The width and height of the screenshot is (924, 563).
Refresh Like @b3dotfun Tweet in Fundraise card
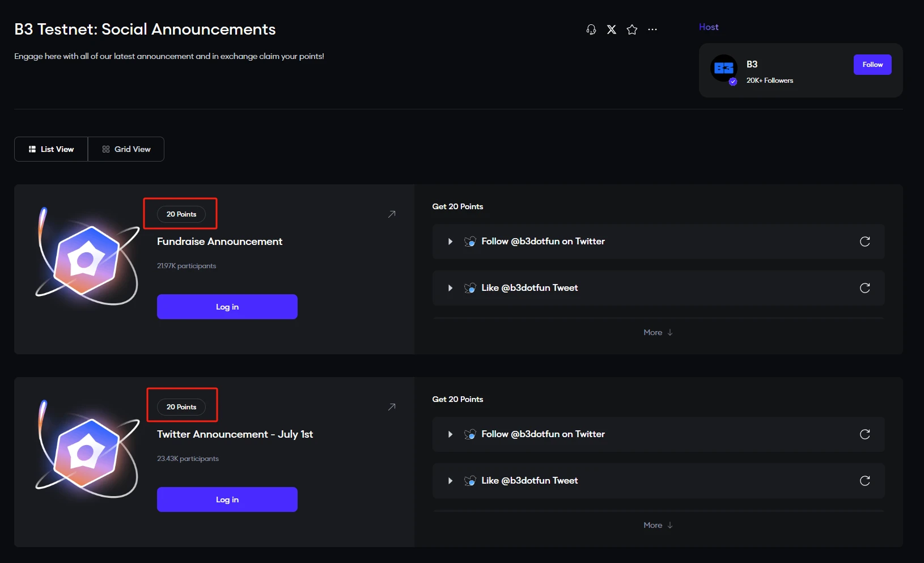pyautogui.click(x=864, y=288)
